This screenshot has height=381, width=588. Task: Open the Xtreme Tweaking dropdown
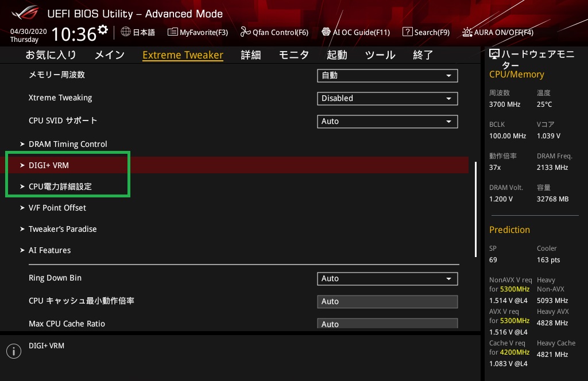click(388, 99)
